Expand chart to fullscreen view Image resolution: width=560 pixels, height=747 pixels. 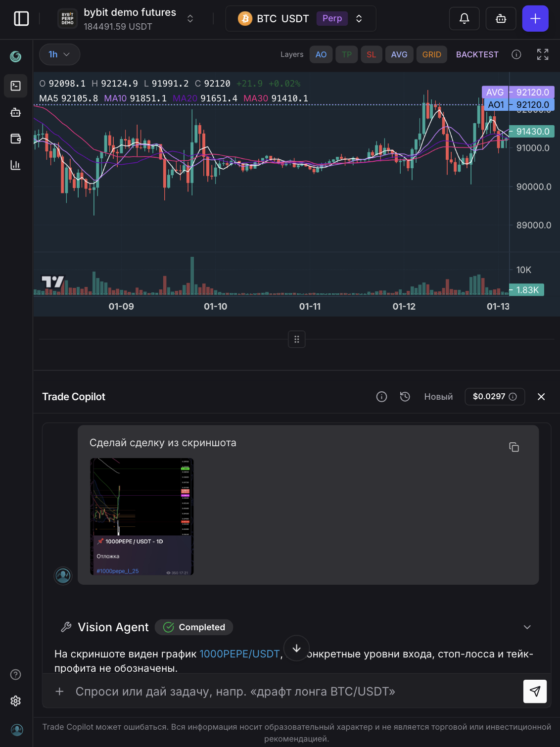click(542, 54)
